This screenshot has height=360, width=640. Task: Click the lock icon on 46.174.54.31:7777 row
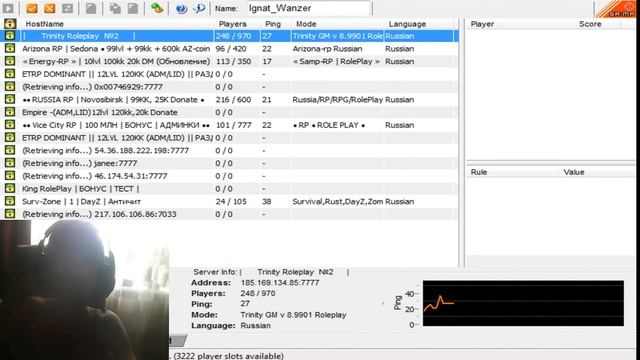[10, 176]
